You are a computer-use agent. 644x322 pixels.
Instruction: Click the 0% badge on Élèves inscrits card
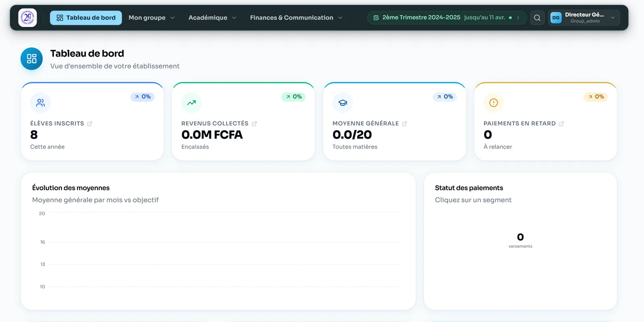pyautogui.click(x=142, y=97)
